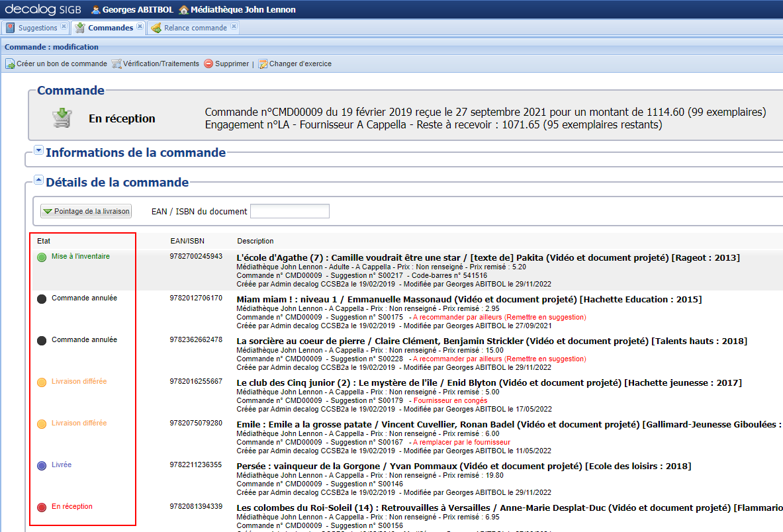Collapse the Détails de la commande section
The height and width of the screenshot is (532, 783).
pos(38,179)
